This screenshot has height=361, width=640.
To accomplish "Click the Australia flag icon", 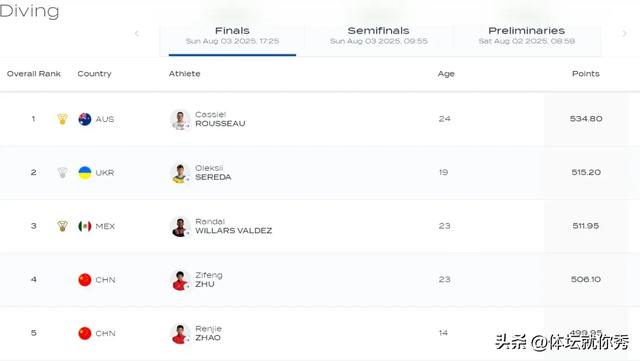I will (x=85, y=119).
